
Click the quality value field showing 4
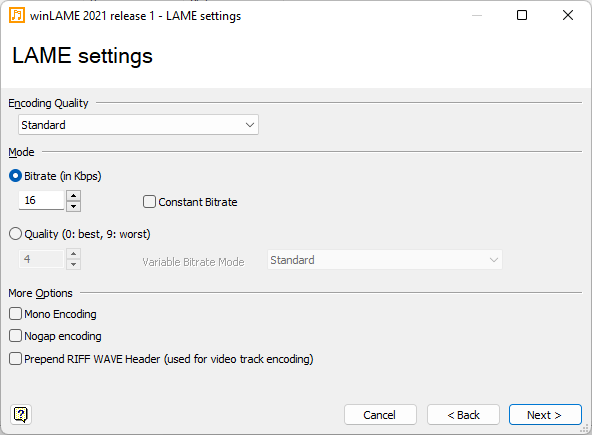click(42, 259)
